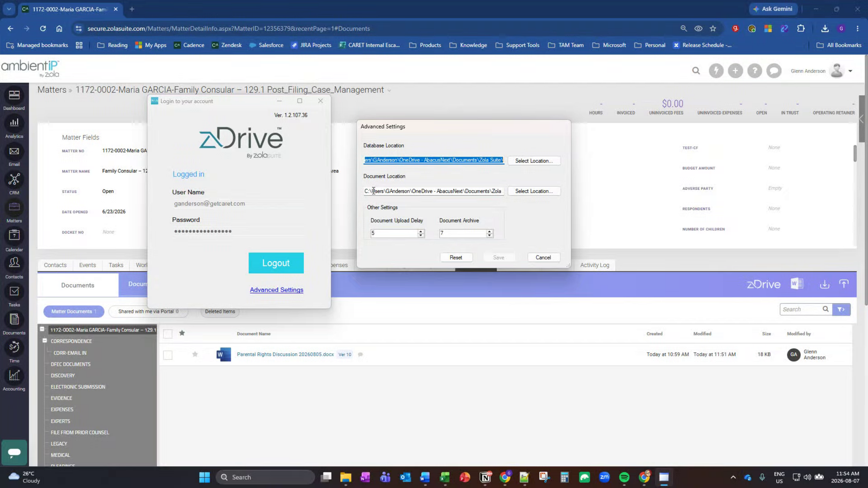This screenshot has height=488, width=868.
Task: Select the Documents sub-tab
Action: tap(78, 285)
